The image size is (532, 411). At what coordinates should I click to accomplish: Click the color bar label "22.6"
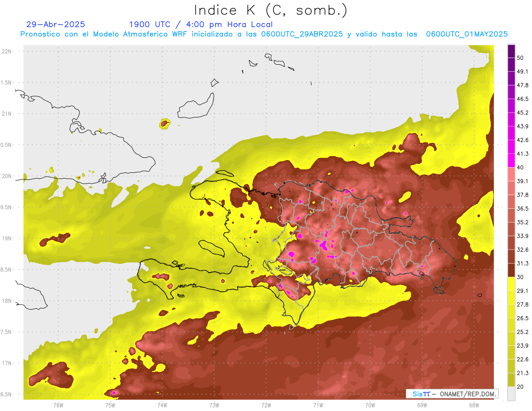[x=523, y=360]
